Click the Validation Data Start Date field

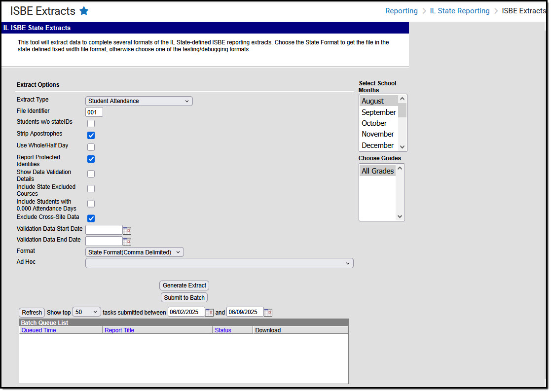104,230
